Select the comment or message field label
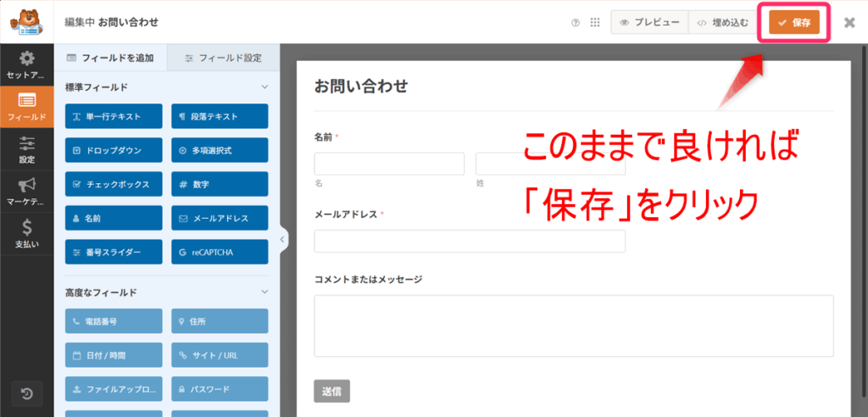This screenshot has width=868, height=417. 368,279
